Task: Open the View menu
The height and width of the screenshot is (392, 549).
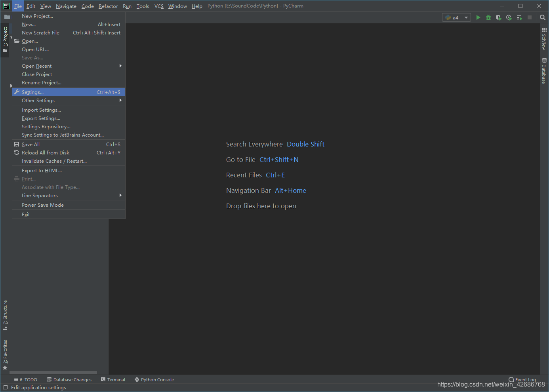Action: (x=46, y=6)
